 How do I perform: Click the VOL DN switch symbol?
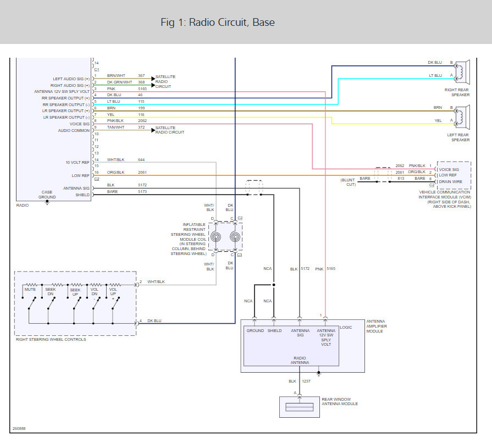(96, 303)
